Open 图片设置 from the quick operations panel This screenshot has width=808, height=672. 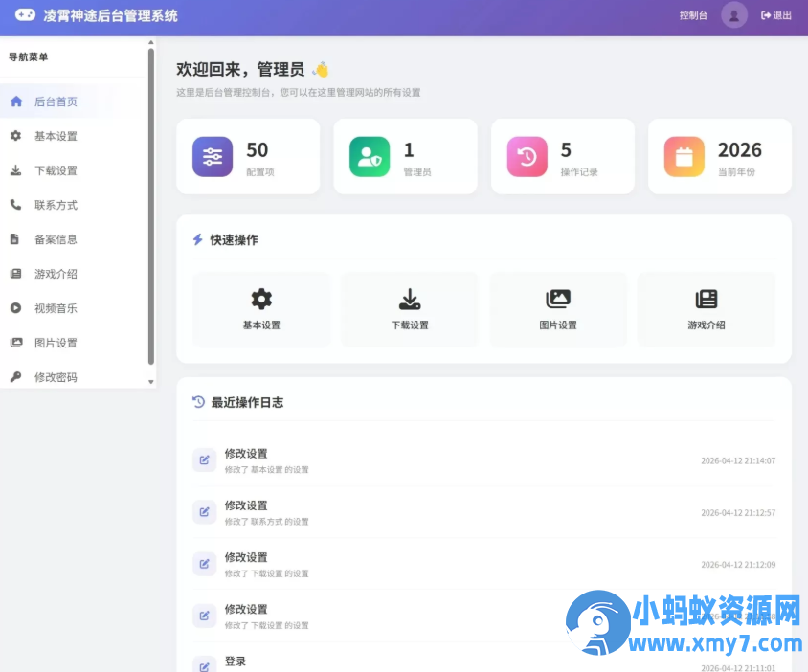tap(558, 309)
